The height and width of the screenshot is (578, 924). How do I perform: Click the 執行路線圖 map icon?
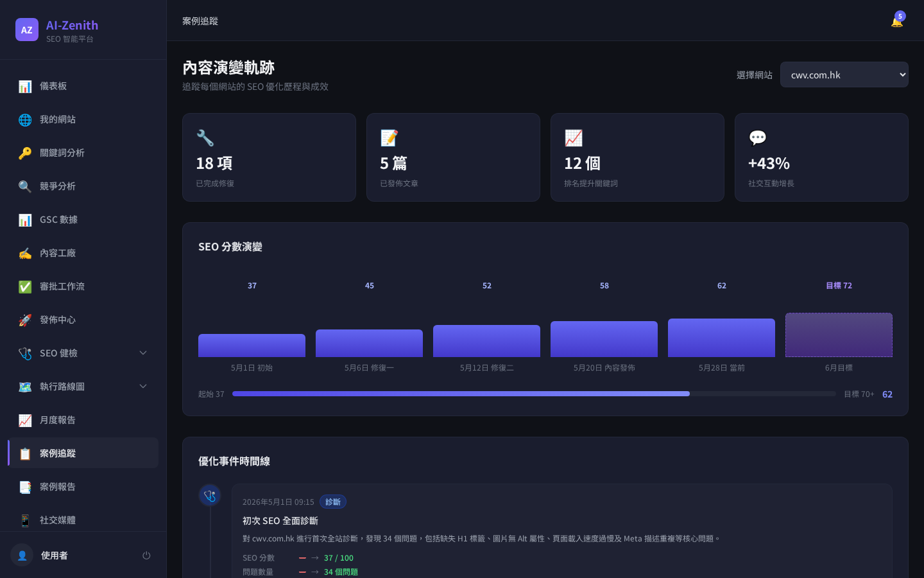click(x=25, y=387)
